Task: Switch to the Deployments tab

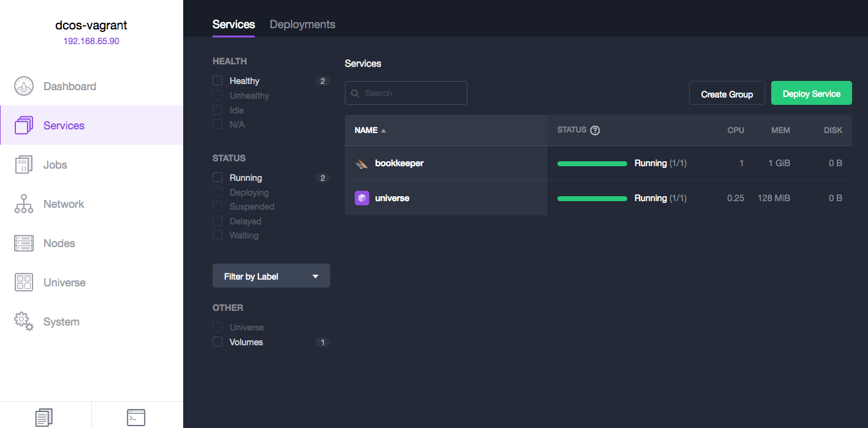Action: [x=302, y=25]
